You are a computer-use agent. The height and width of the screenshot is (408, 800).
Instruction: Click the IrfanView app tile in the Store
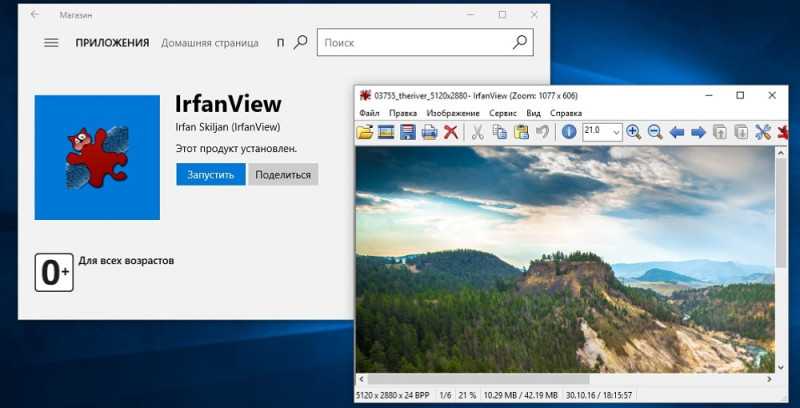pyautogui.click(x=97, y=157)
